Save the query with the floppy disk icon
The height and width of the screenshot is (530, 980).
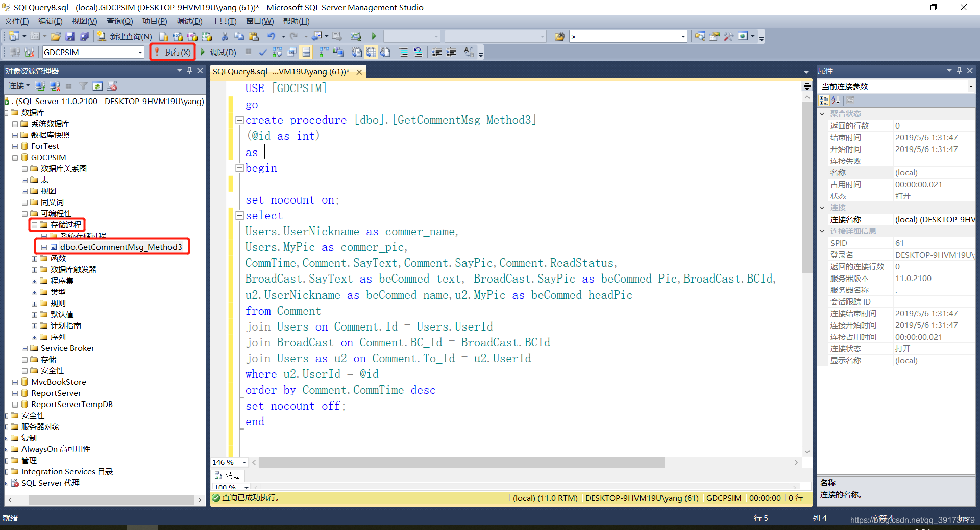point(70,36)
